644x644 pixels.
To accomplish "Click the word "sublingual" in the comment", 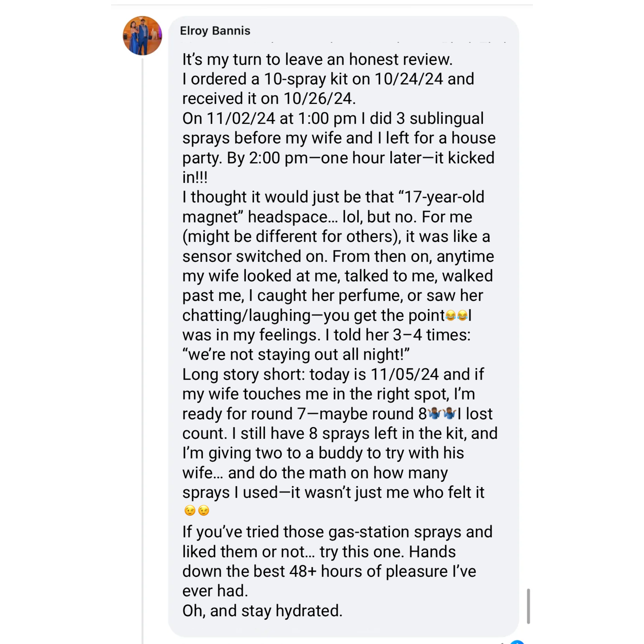I will [446, 118].
